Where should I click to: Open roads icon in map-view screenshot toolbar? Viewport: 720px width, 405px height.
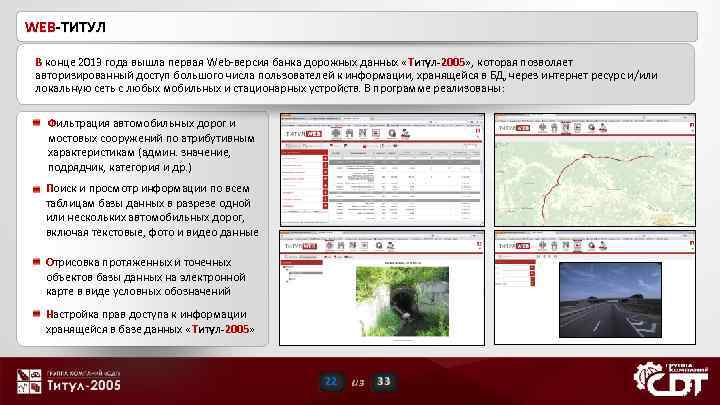(542, 128)
